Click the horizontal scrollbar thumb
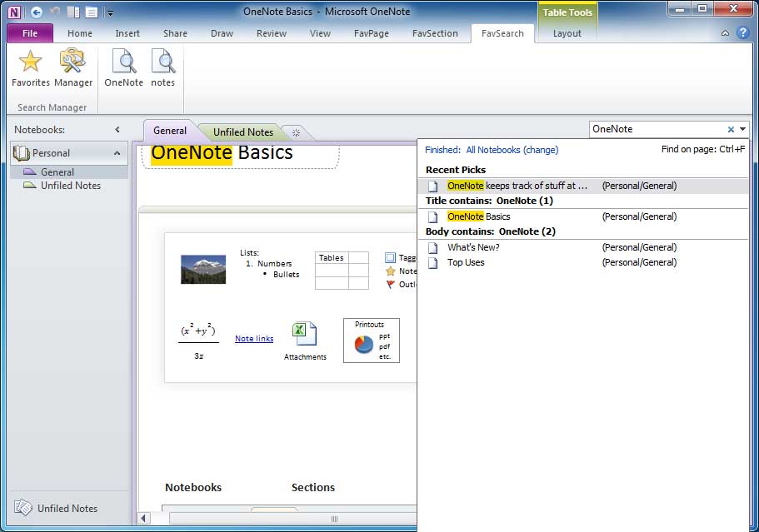This screenshot has height=532, width=759. 293,519
